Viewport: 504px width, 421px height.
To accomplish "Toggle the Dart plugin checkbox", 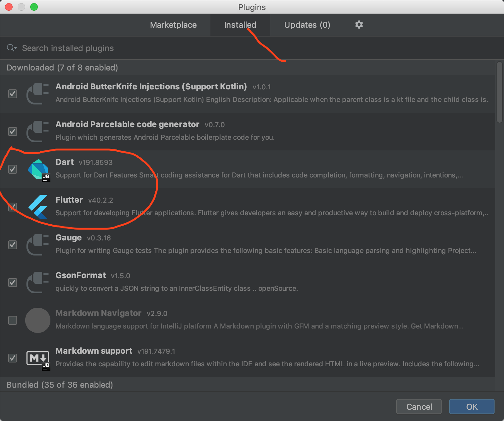I will click(13, 169).
